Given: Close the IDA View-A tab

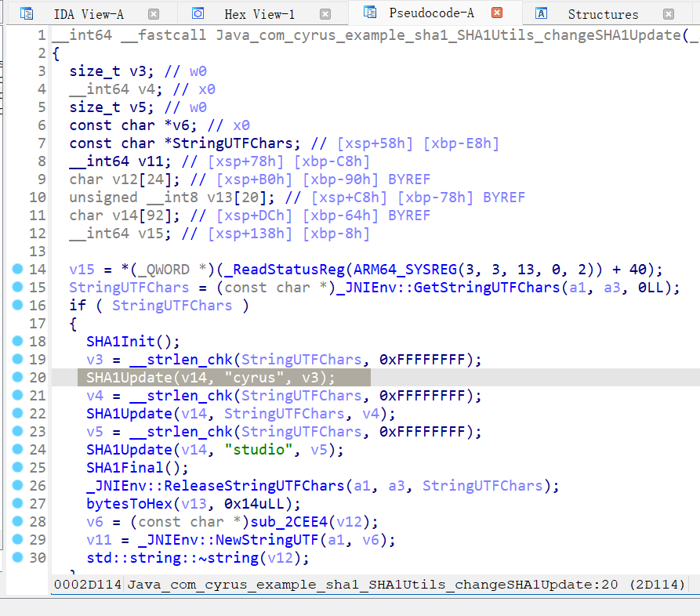Looking at the screenshot, I should tap(154, 14).
